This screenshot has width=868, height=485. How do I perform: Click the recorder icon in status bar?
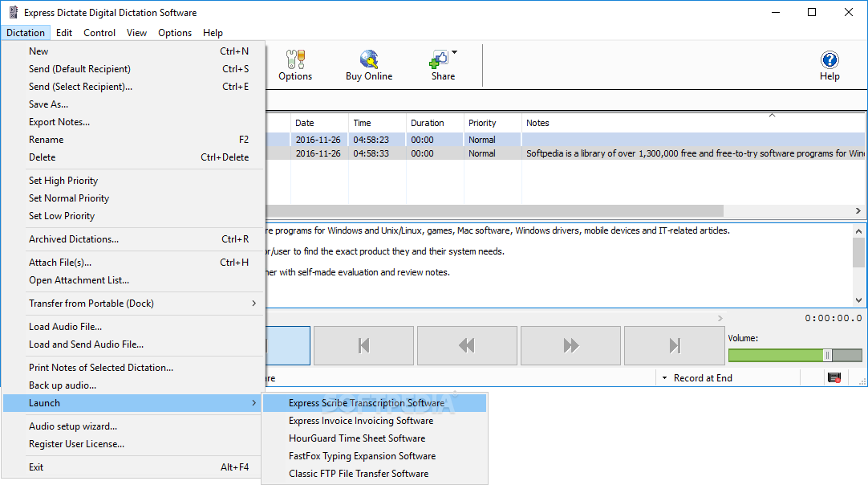pyautogui.click(x=834, y=378)
